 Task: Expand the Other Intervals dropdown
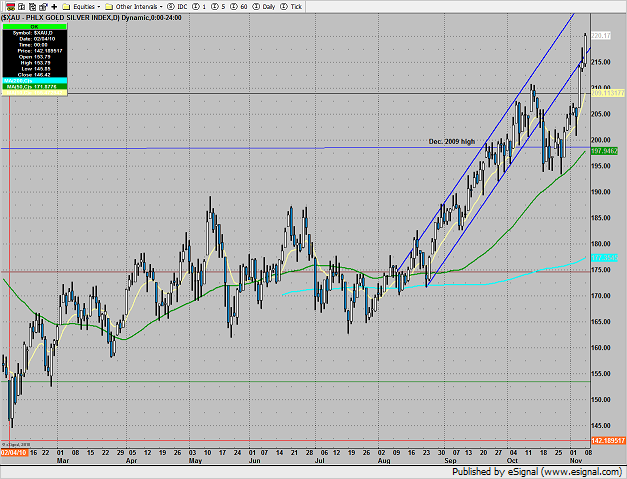[161, 7]
